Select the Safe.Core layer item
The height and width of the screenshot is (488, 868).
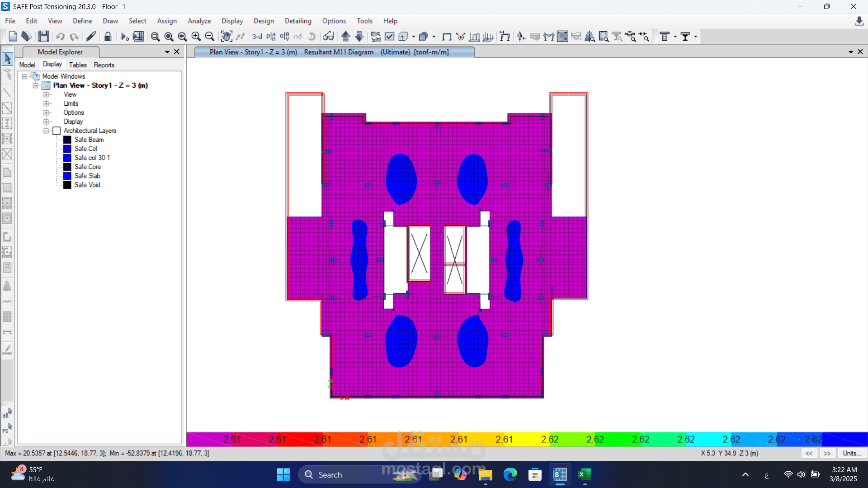pyautogui.click(x=88, y=167)
